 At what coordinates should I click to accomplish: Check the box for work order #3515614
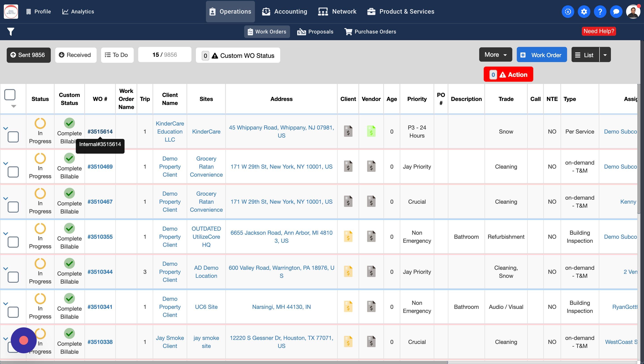13,137
